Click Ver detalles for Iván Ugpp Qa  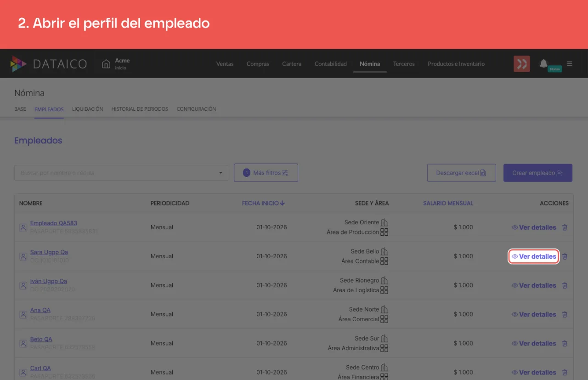point(534,285)
